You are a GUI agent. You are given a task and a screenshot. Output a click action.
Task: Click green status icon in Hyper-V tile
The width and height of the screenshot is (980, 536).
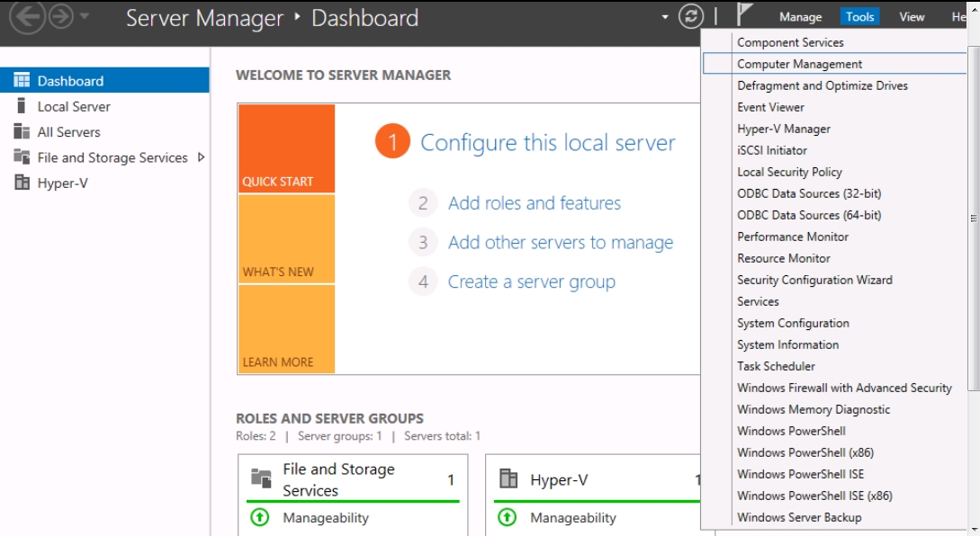(x=508, y=517)
